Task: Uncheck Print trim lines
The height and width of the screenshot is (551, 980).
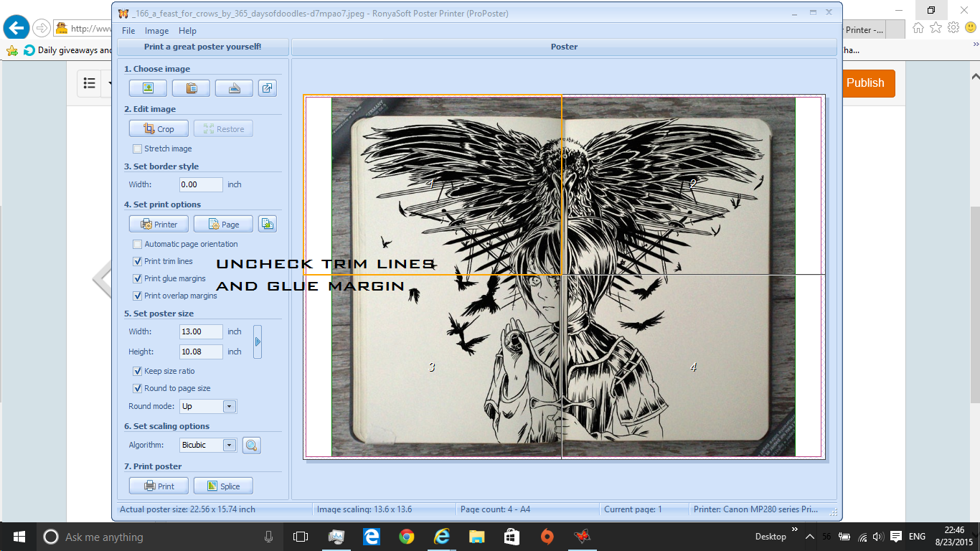Action: [x=138, y=261]
